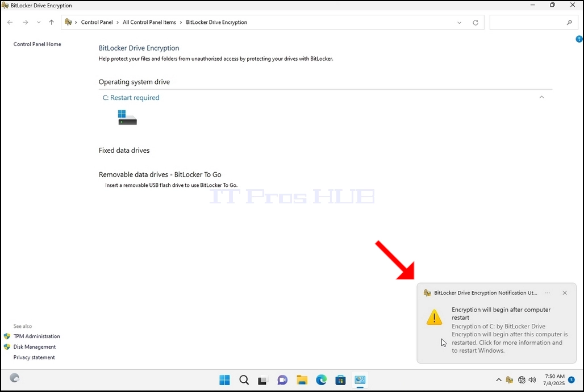Show hidden system tray icons

(499, 380)
